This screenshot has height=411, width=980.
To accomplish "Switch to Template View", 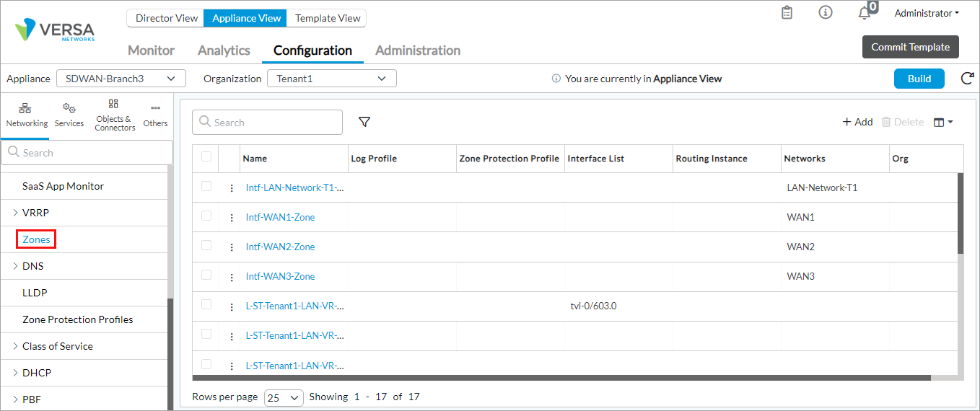I will 328,18.
